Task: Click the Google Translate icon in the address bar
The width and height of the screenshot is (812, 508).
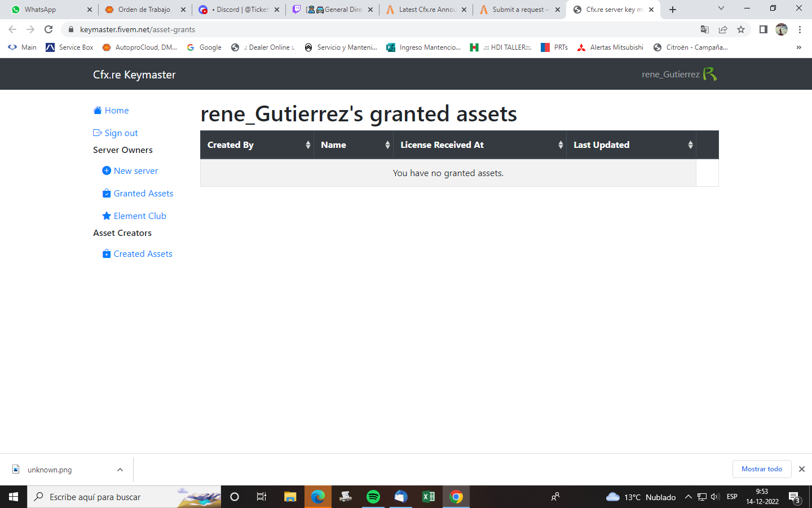Action: pos(705,29)
